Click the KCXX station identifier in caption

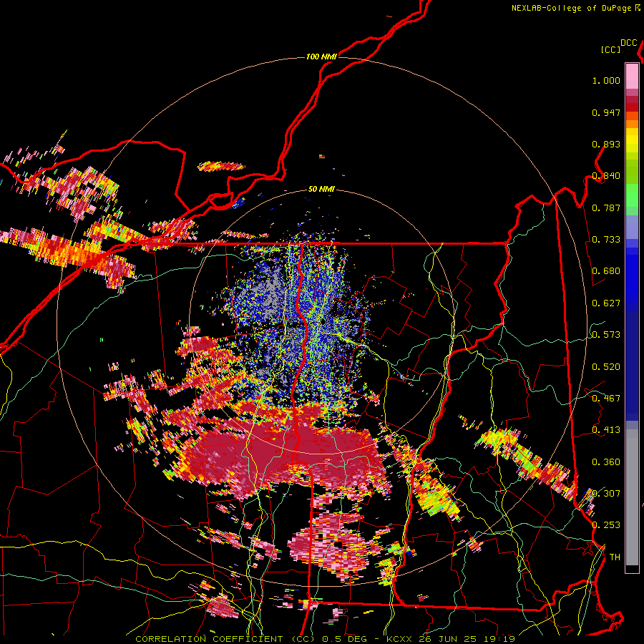(x=399, y=639)
